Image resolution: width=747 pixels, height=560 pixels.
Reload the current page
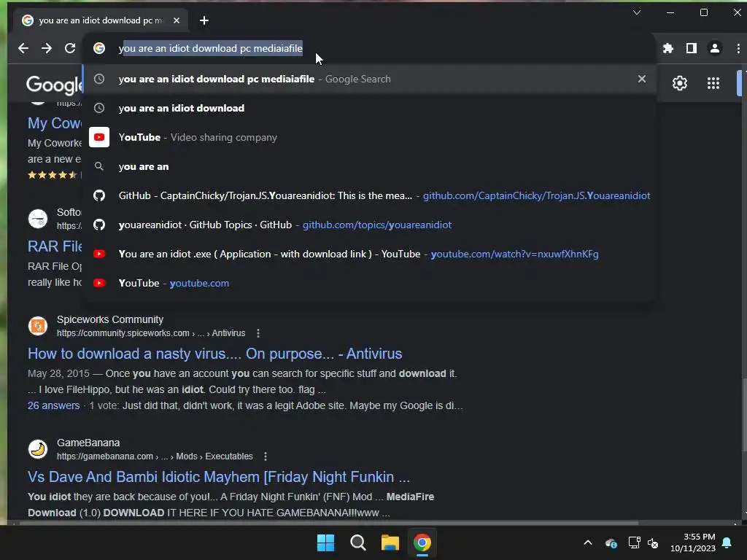click(x=70, y=48)
